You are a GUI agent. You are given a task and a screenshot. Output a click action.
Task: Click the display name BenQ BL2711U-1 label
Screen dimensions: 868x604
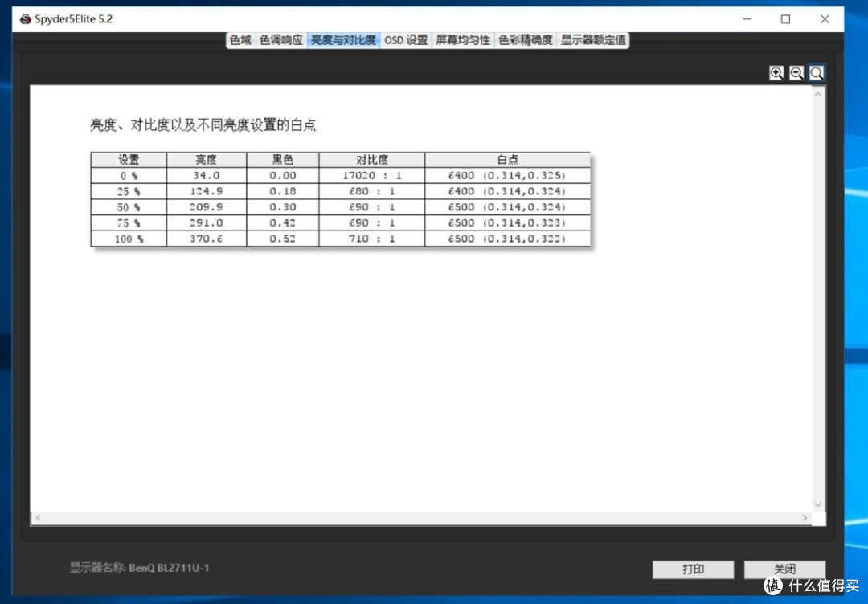click(x=169, y=568)
